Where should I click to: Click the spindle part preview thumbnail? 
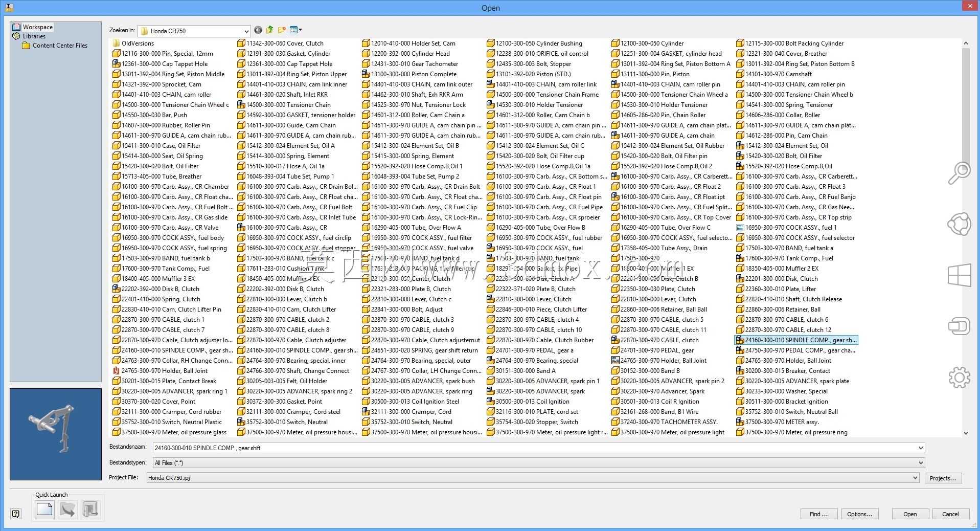56,434
